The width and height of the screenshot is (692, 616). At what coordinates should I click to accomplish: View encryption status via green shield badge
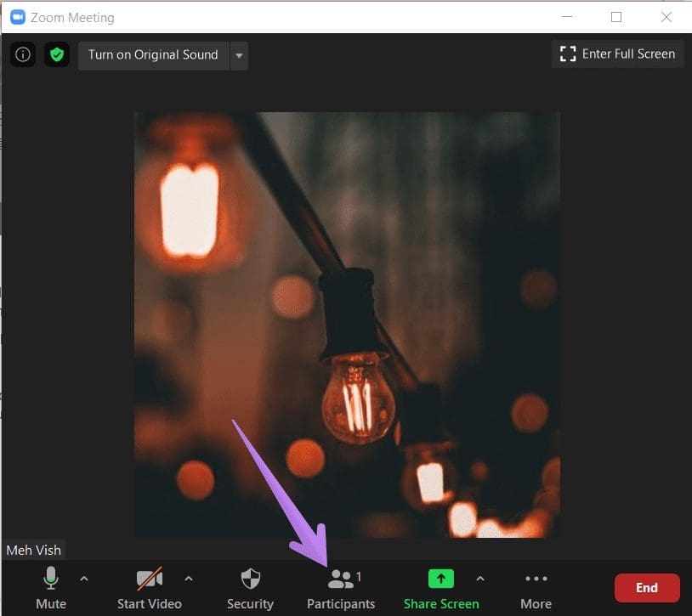tap(56, 54)
